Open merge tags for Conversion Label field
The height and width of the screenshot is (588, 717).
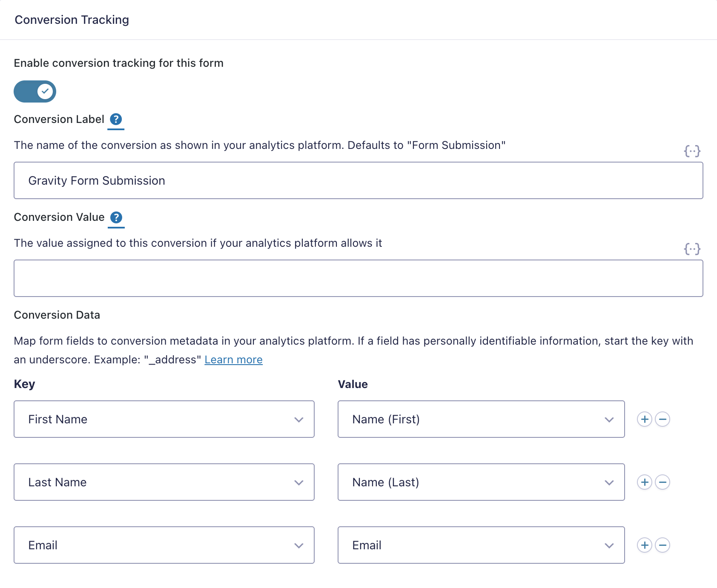[692, 151]
